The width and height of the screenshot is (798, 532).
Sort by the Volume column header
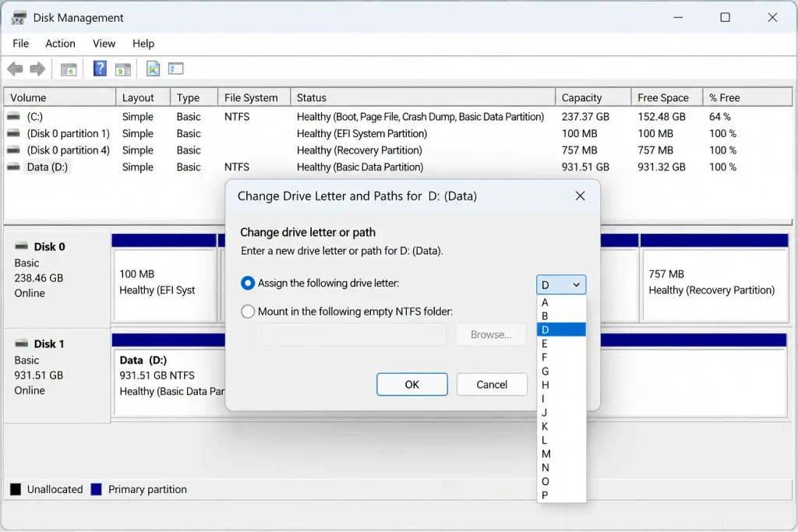pyautogui.click(x=60, y=97)
